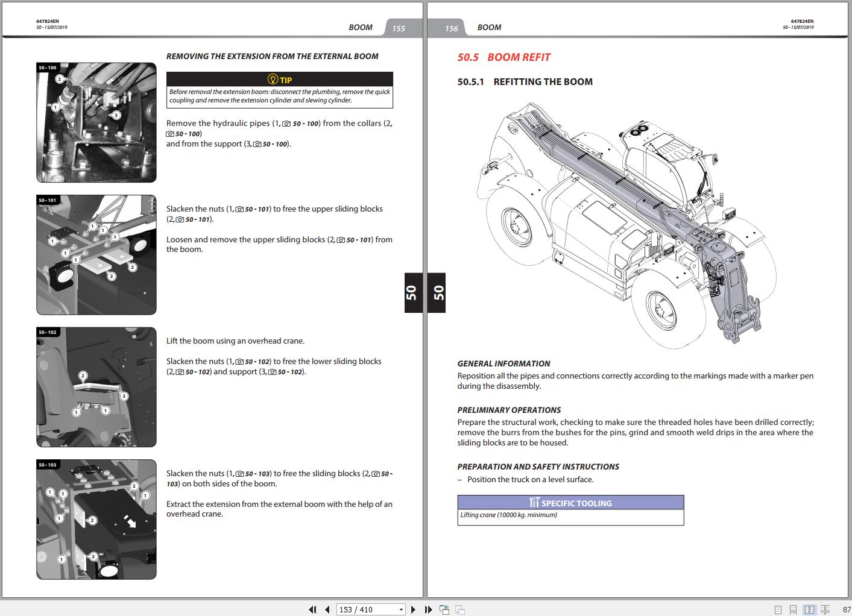Click the Specific Tooling box header
The image size is (852, 616).
(570, 503)
